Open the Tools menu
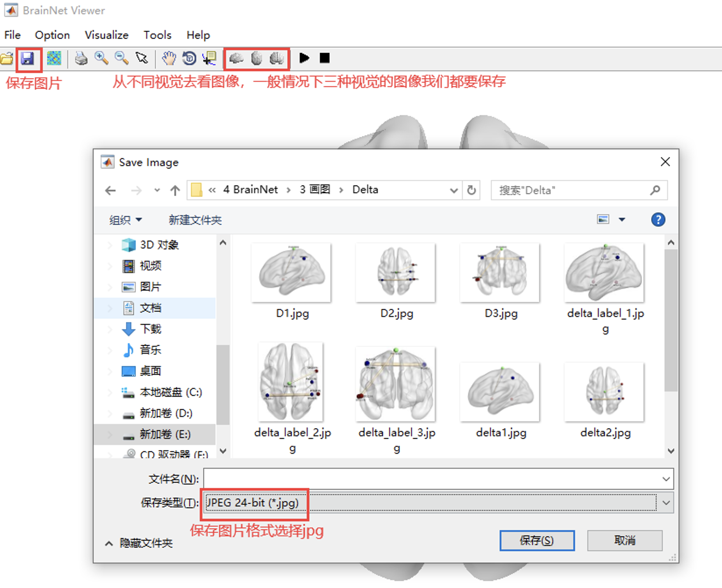Screen dimensions: 722x588 [157, 35]
